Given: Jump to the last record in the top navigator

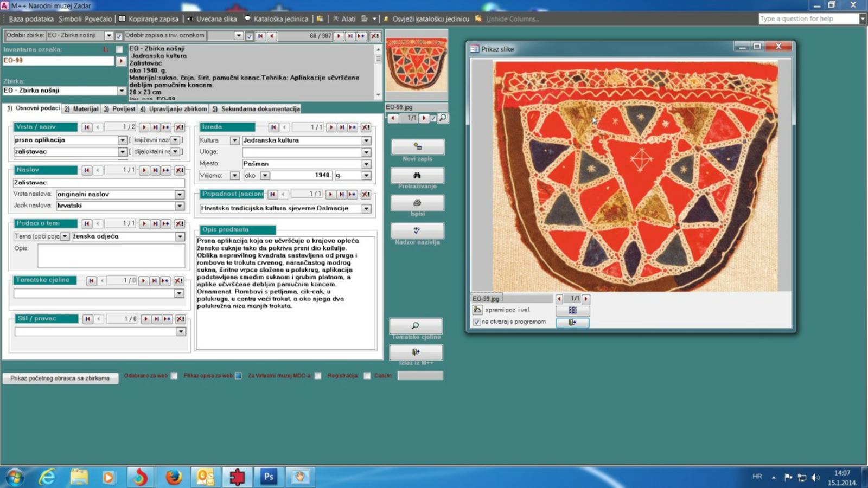Looking at the screenshot, I should 350,36.
